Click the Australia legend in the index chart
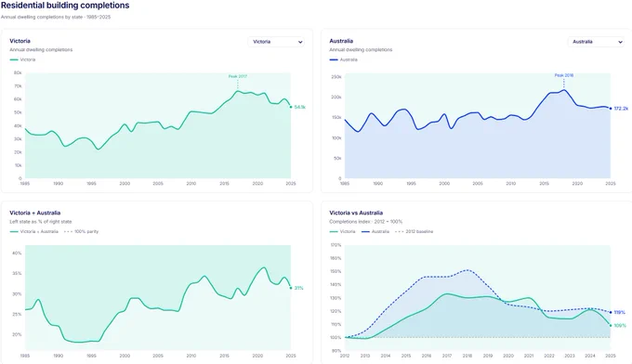The width and height of the screenshot is (632, 364). click(375, 231)
